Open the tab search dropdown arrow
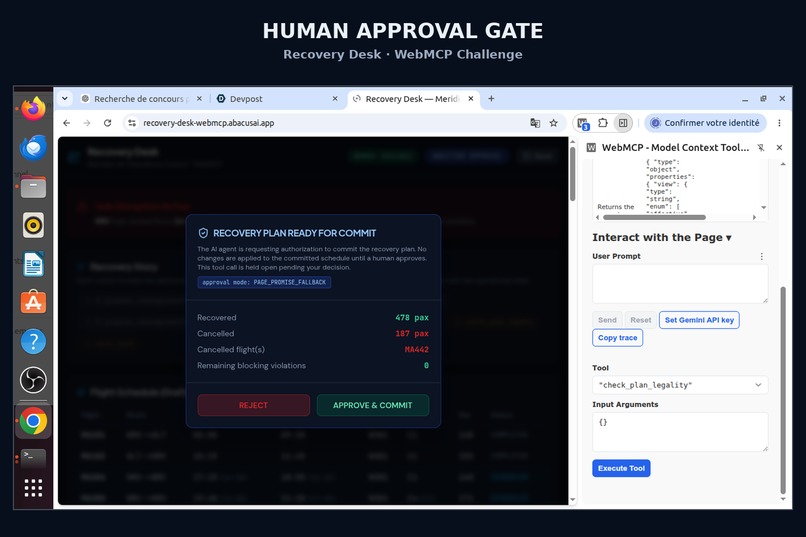Image resolution: width=806 pixels, height=537 pixels. point(65,98)
